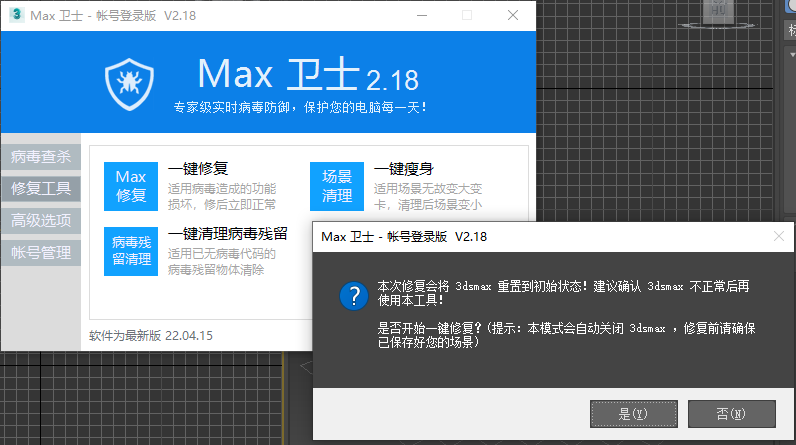796x445 pixels.
Task: Confirm the repair with 是(Y)
Action: pyautogui.click(x=634, y=414)
